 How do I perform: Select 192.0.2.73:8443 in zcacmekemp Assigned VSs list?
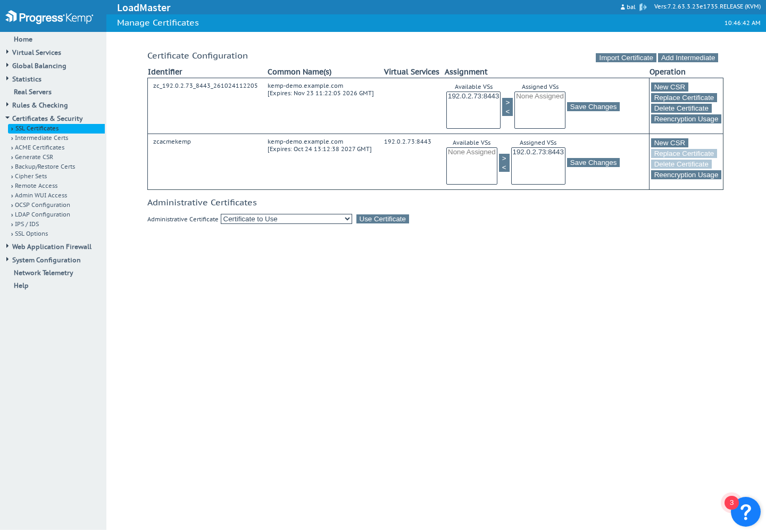(538, 152)
